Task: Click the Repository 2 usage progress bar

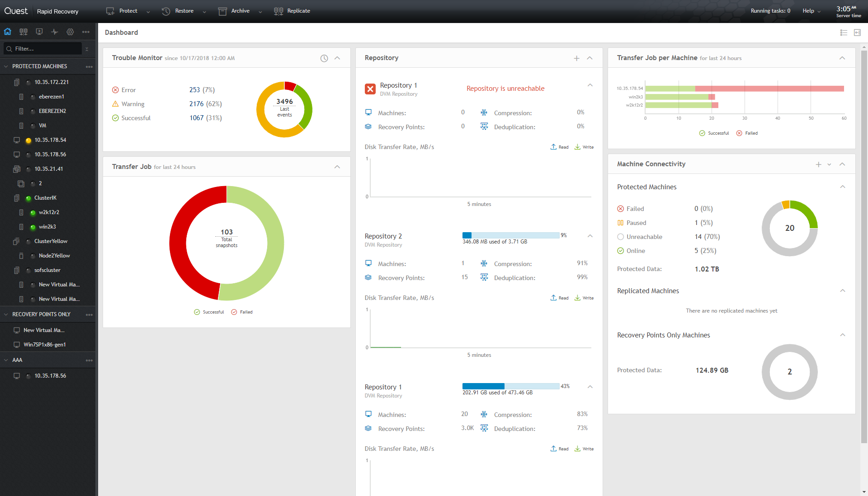Action: tap(511, 235)
